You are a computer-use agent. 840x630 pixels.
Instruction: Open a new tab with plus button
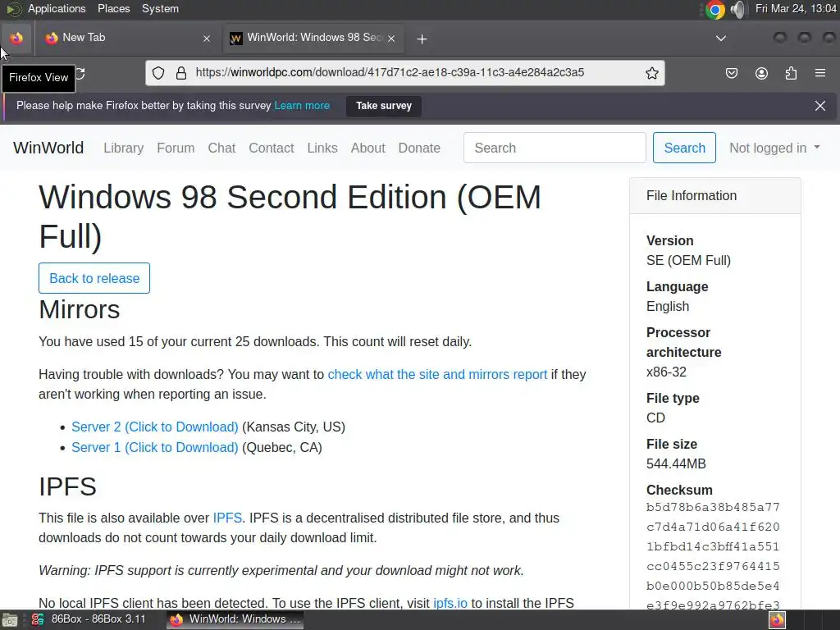tap(422, 39)
